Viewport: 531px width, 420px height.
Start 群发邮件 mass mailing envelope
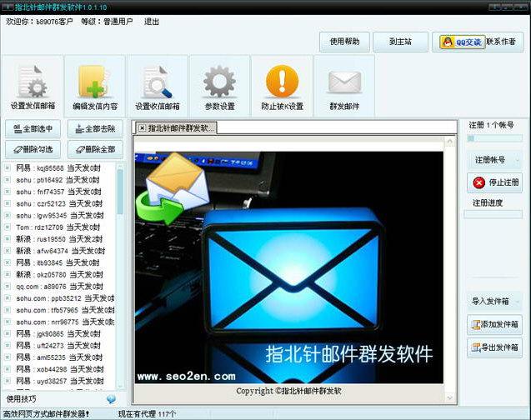[344, 85]
